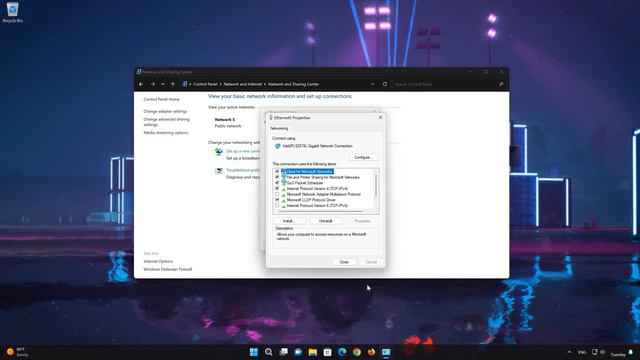Open Media streaming options link
The image size is (640, 360).
166,133
